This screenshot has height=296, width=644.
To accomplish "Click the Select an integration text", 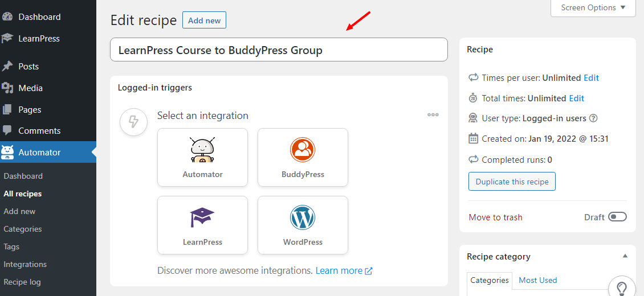I will (203, 116).
